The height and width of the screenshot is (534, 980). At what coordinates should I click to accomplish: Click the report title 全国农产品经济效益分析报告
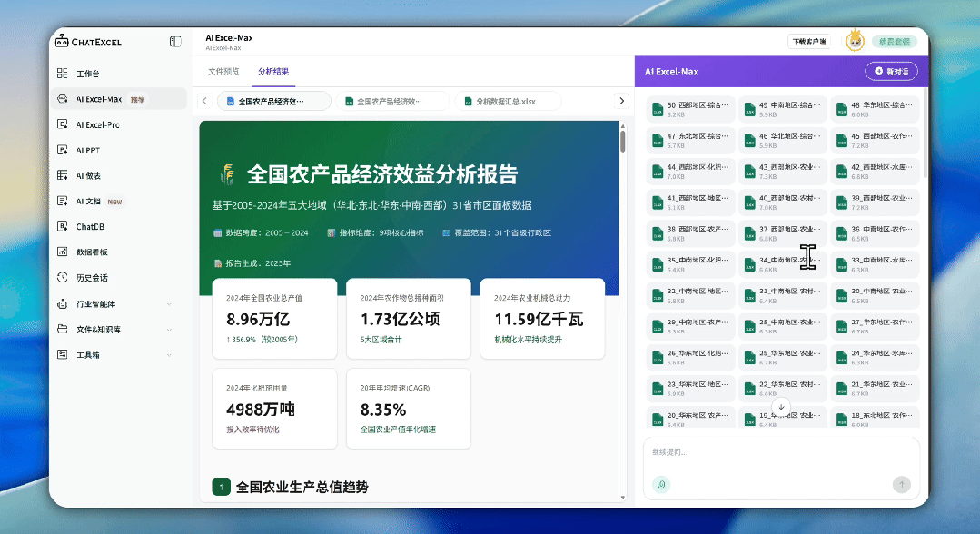click(382, 174)
